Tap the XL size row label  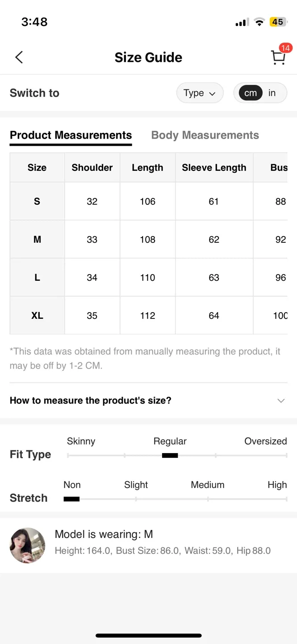[37, 315]
